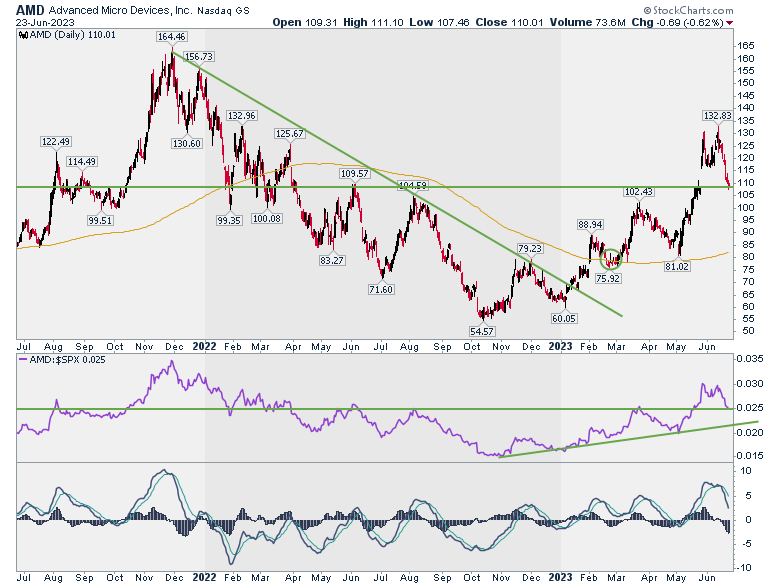Click the 164.46 peak price label
Viewport: 780px width, 586px height.
coord(172,36)
